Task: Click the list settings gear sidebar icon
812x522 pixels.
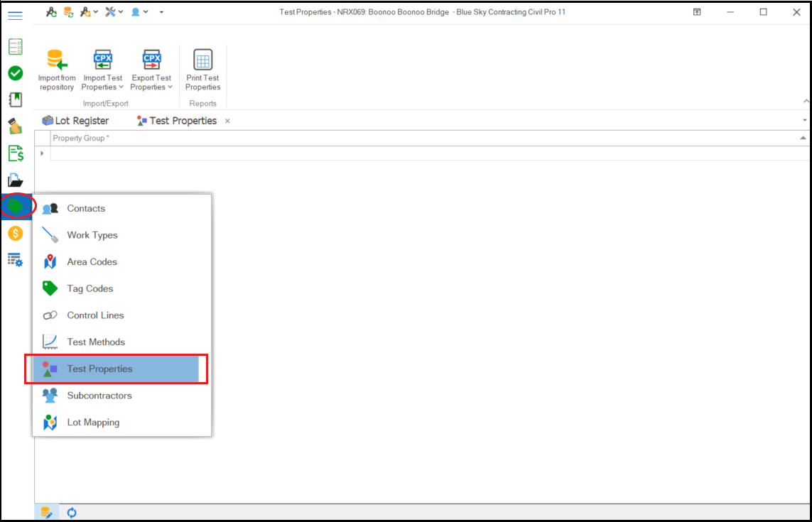Action: 15,260
